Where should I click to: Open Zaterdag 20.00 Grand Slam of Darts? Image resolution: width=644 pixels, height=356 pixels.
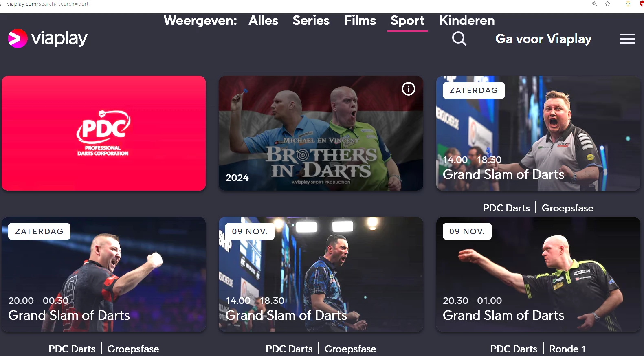point(103,274)
